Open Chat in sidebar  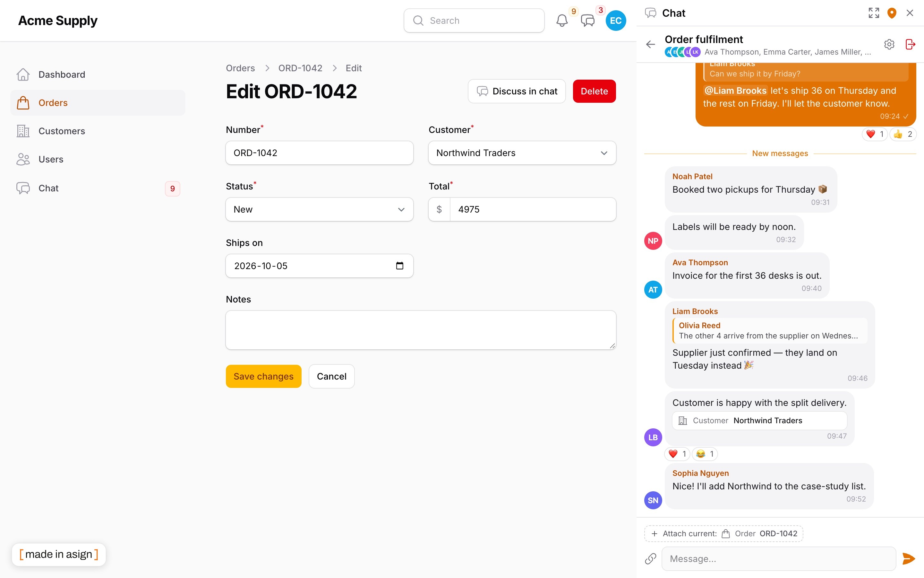pos(98,188)
